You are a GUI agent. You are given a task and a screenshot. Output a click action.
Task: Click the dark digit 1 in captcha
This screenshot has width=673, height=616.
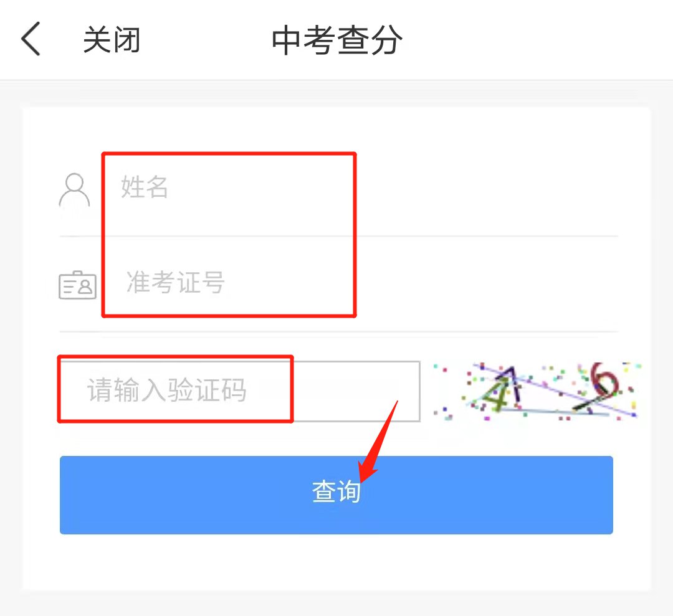tap(512, 385)
